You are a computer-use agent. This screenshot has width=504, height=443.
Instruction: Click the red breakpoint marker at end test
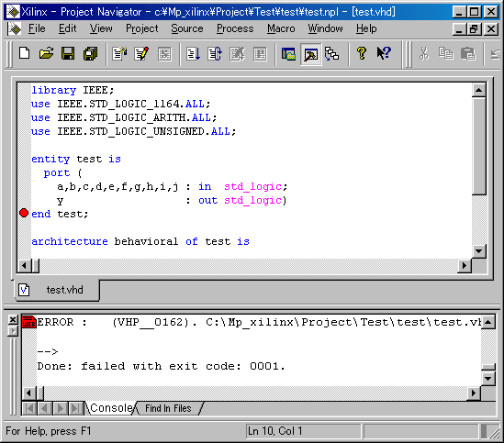(24, 213)
